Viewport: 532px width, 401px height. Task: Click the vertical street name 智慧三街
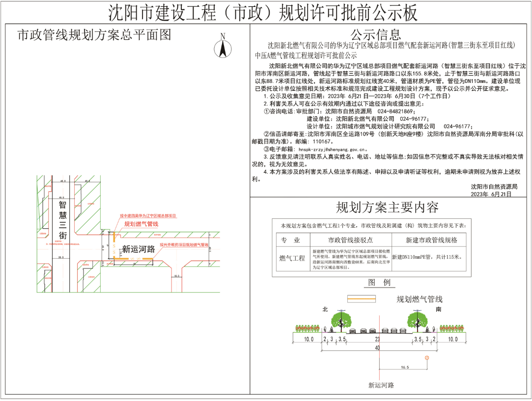(63, 220)
